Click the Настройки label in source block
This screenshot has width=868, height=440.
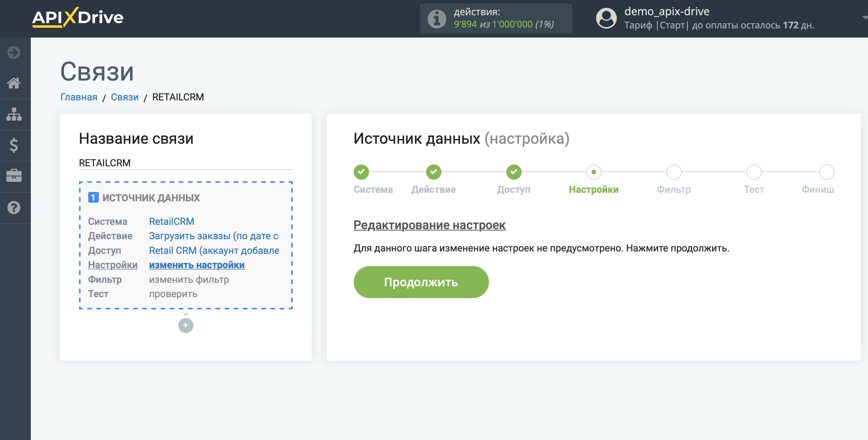click(x=113, y=265)
